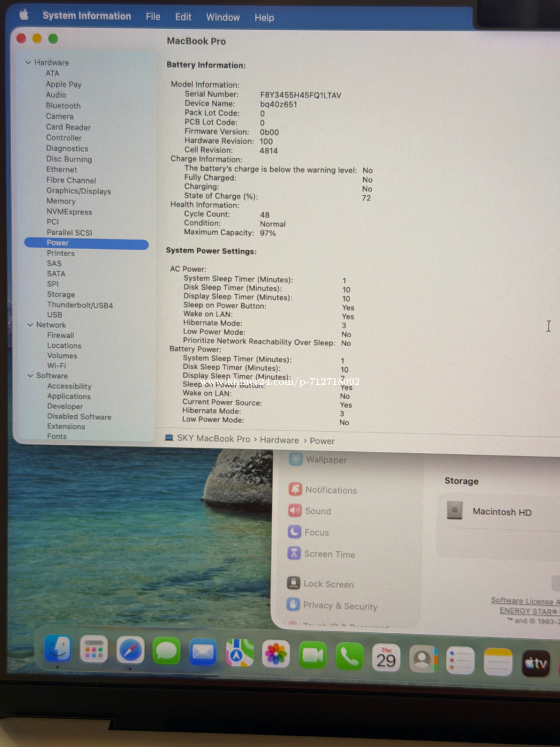Collapse the Software section chevron
This screenshot has width=560, height=747.
pos(30,376)
